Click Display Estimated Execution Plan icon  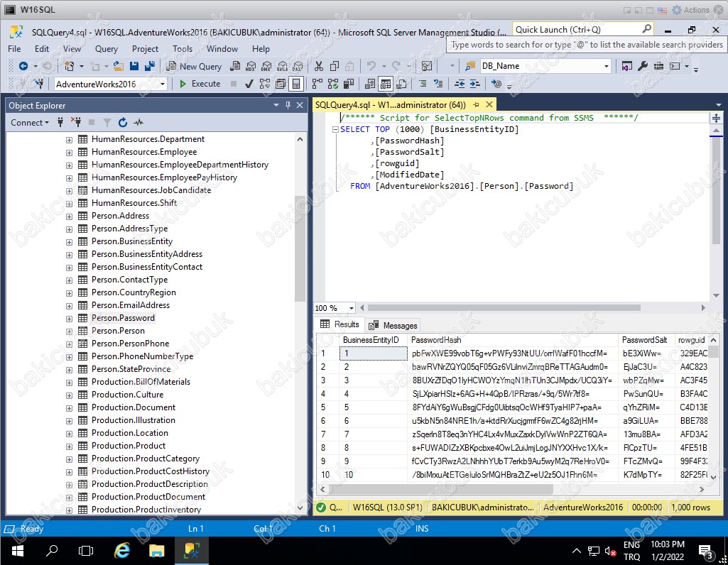(x=265, y=84)
